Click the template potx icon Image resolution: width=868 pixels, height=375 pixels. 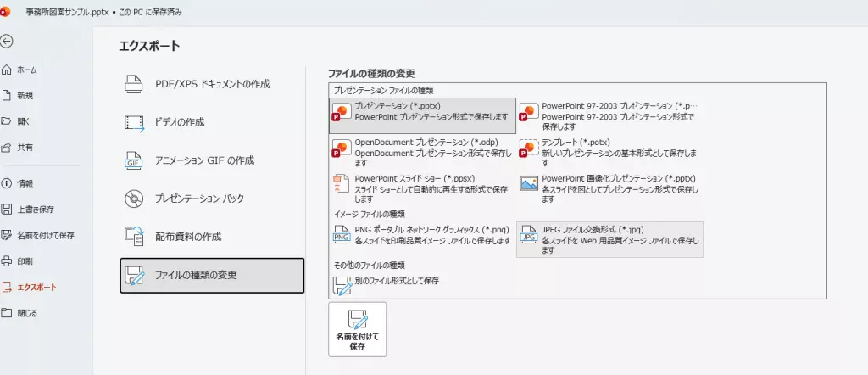click(x=529, y=148)
